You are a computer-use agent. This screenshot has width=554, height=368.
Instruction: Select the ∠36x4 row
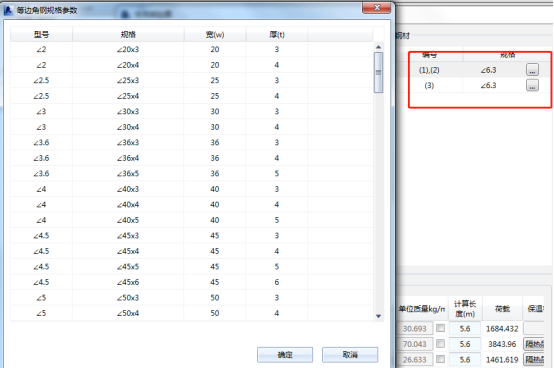click(191, 158)
